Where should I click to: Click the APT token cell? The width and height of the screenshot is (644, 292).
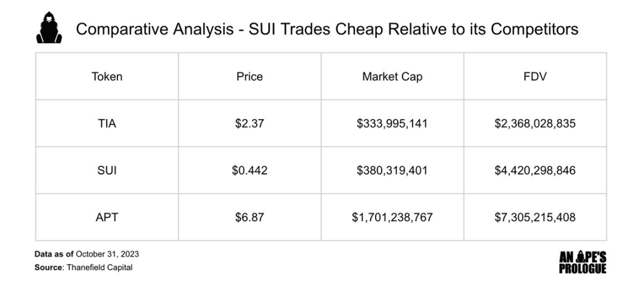[107, 218]
